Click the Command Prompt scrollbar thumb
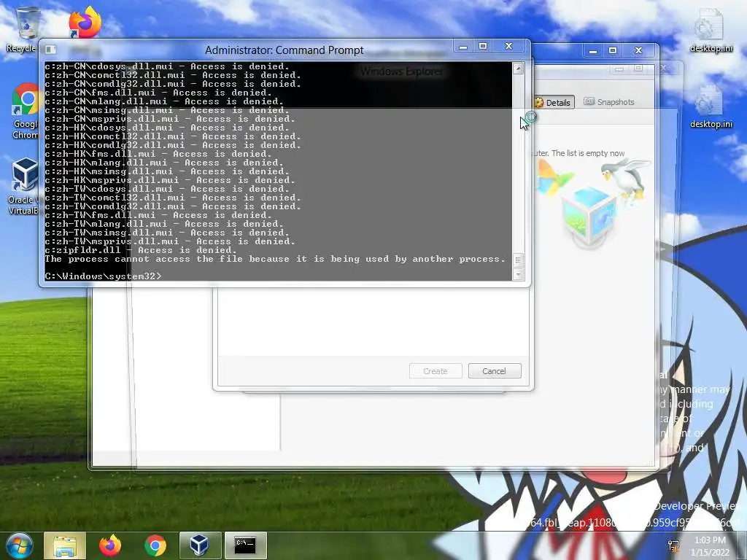Viewport: 747px width, 560px height. tap(519, 260)
